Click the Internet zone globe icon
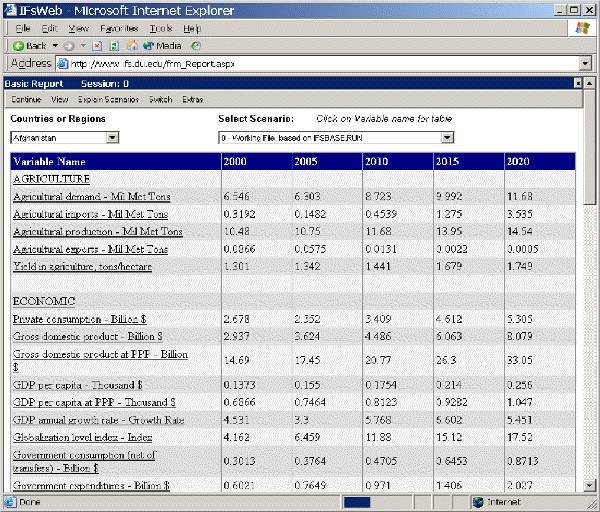Viewport: 600px width, 512px height. tap(478, 502)
